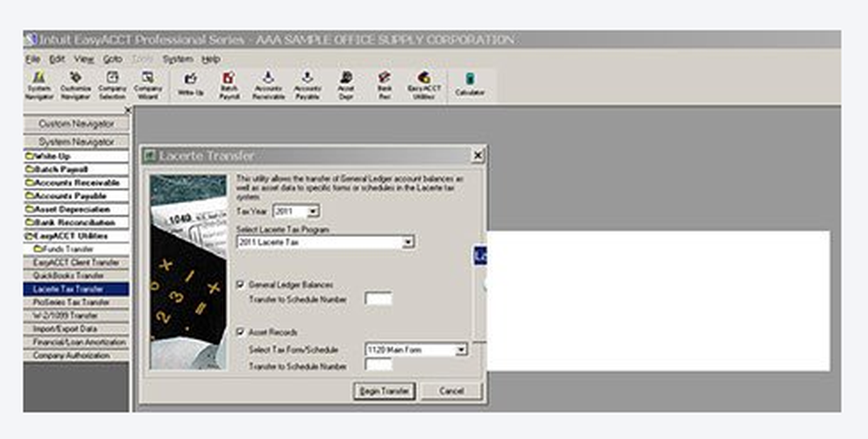Open the Calculator toolbar icon
Screen dimensions: 868x439
tap(470, 84)
